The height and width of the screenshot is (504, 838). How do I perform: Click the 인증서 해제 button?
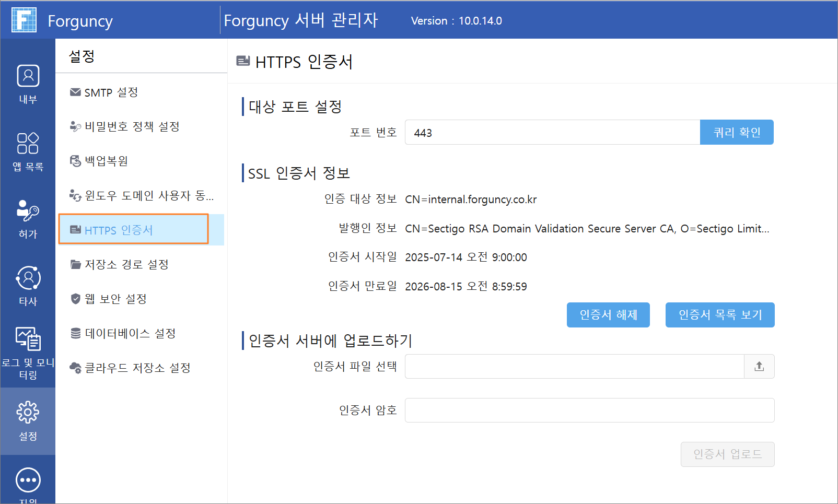coord(608,315)
